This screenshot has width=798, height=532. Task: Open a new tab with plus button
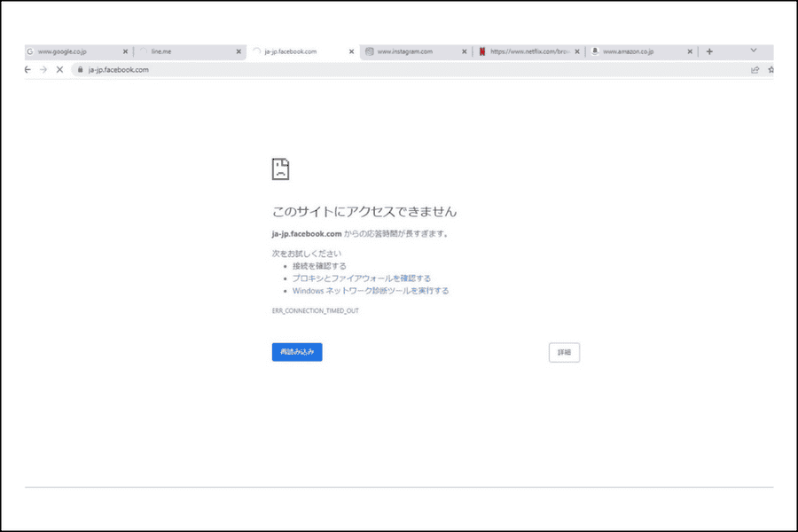[709, 51]
